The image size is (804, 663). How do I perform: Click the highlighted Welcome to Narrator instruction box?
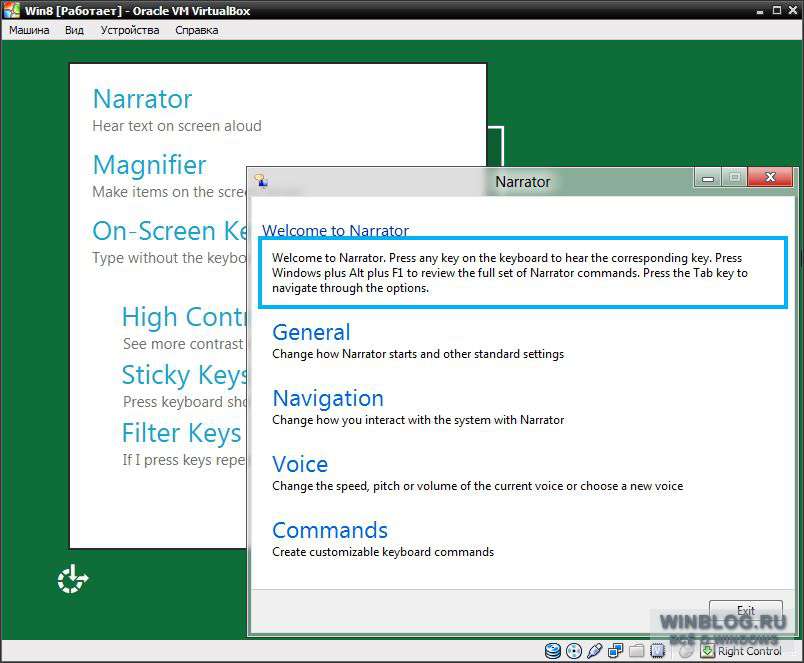[523, 273]
